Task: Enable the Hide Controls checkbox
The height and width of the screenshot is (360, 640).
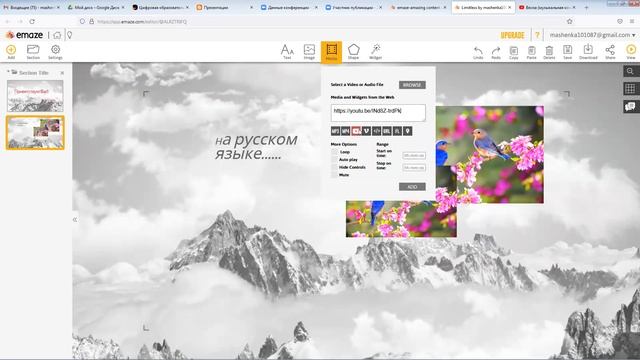Action: pos(334,167)
